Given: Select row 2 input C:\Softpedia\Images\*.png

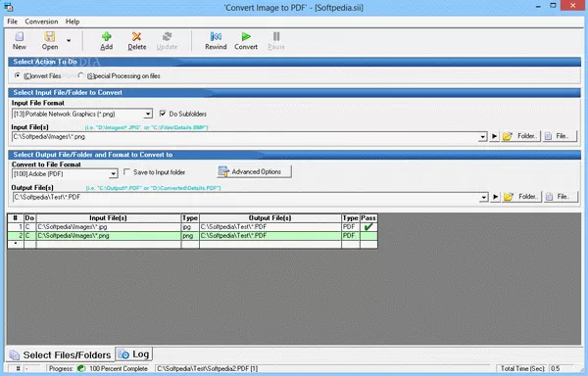Looking at the screenshot, I should pyautogui.click(x=109, y=236).
